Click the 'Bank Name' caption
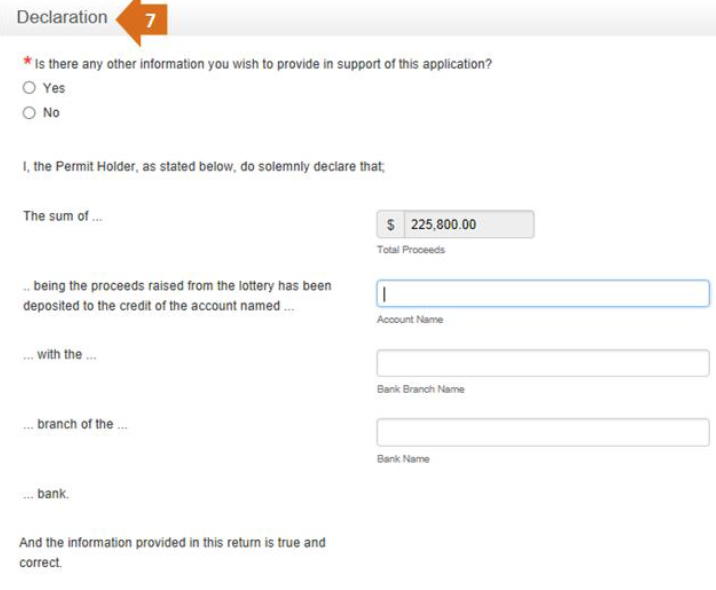The height and width of the screenshot is (590, 716). pyautogui.click(x=403, y=459)
